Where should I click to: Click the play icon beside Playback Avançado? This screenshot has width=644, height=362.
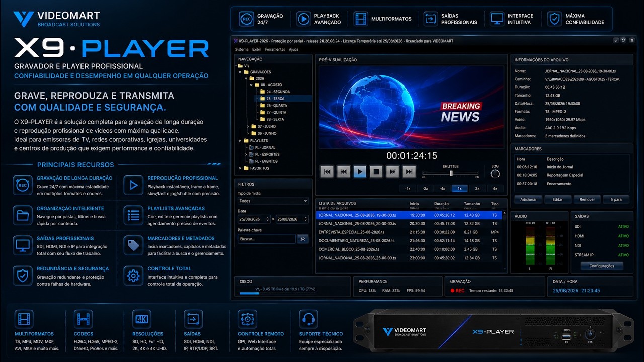pos(303,19)
